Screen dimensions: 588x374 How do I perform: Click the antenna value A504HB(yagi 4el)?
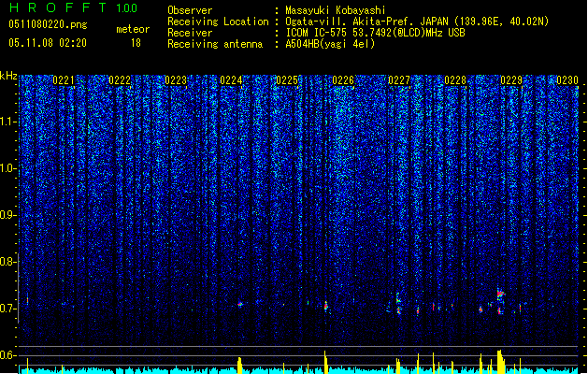330,44
